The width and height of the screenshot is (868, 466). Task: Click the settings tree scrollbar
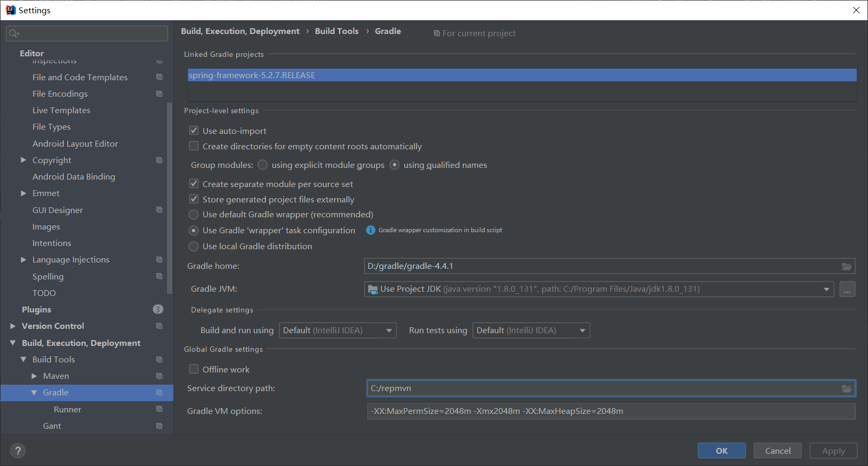[x=170, y=198]
